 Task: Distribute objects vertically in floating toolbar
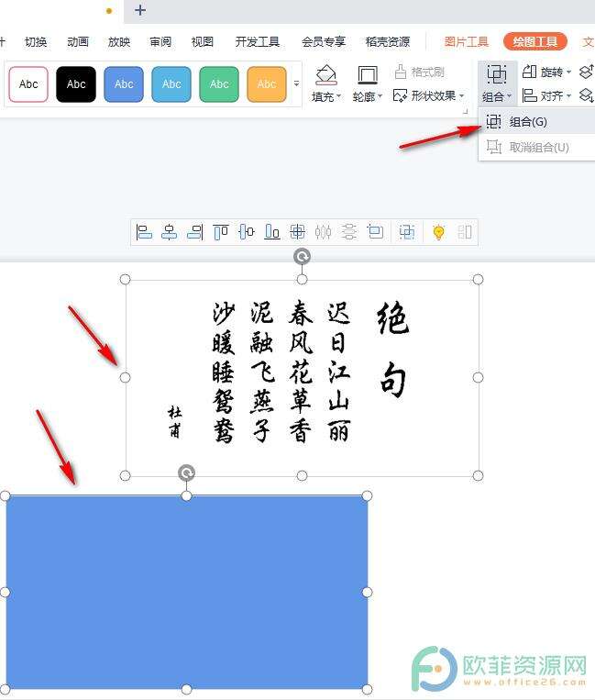pyautogui.click(x=348, y=232)
